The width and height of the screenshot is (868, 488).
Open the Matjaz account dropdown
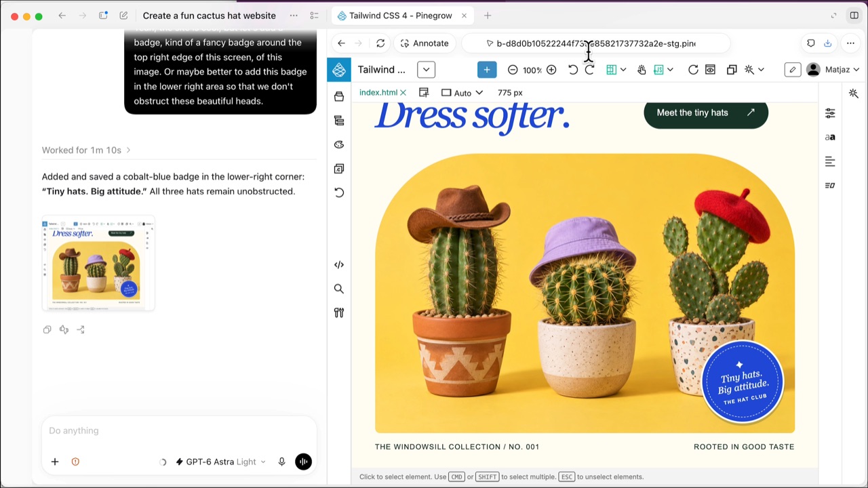[833, 70]
